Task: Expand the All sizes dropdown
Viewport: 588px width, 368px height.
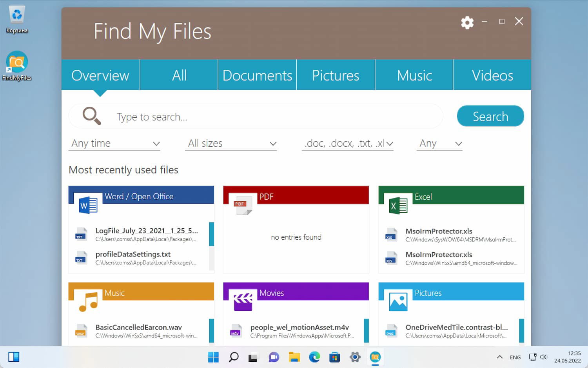Action: (231, 143)
